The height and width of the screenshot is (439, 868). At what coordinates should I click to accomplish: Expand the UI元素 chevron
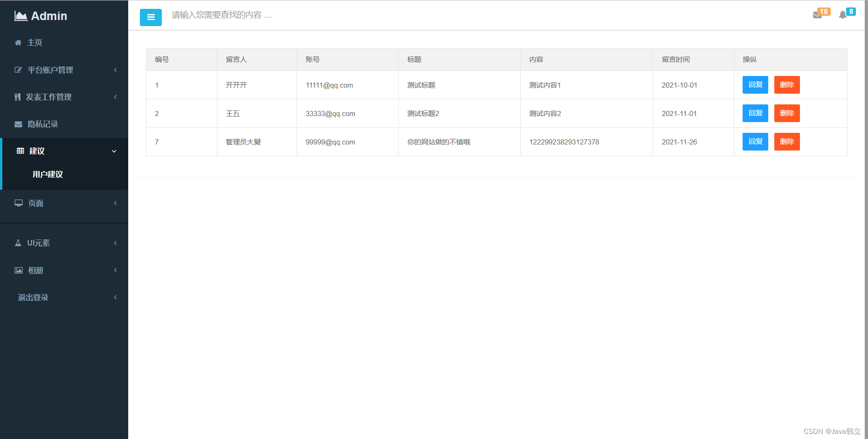coord(115,243)
